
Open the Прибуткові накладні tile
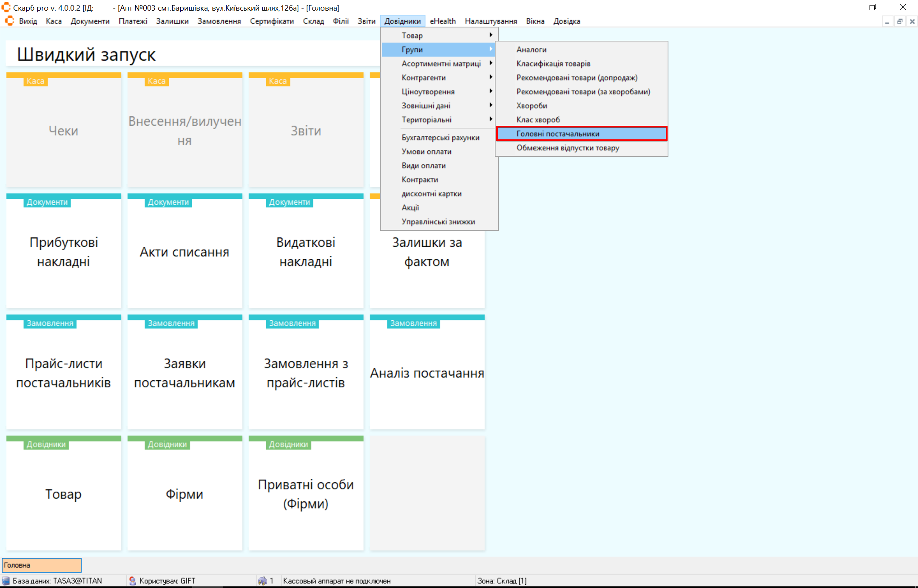point(63,252)
